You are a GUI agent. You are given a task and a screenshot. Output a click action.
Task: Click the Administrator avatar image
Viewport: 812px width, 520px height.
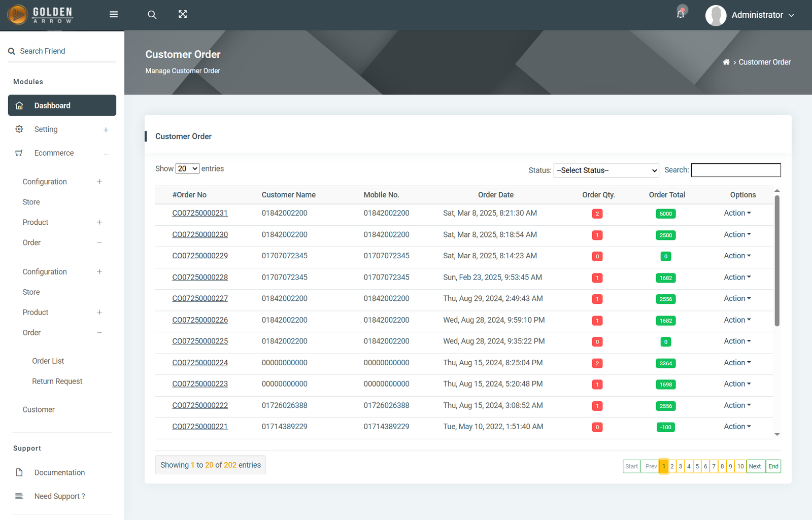tap(716, 15)
